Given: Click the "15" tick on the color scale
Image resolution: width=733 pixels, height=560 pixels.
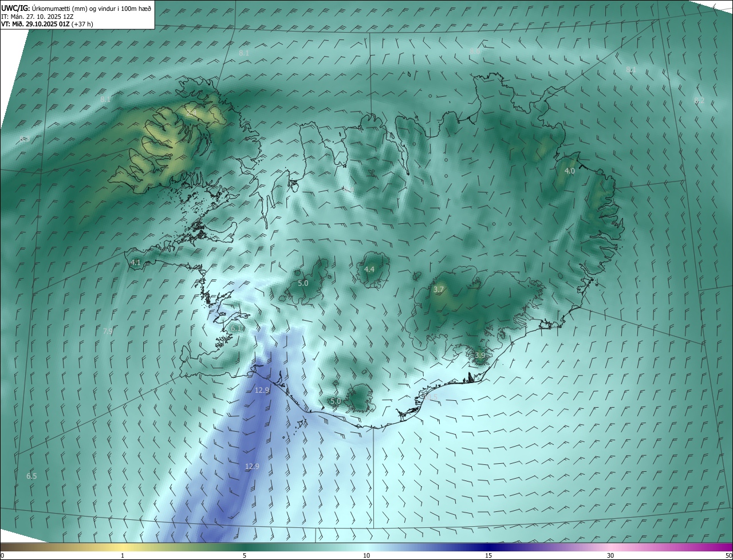Looking at the screenshot, I should click(488, 556).
